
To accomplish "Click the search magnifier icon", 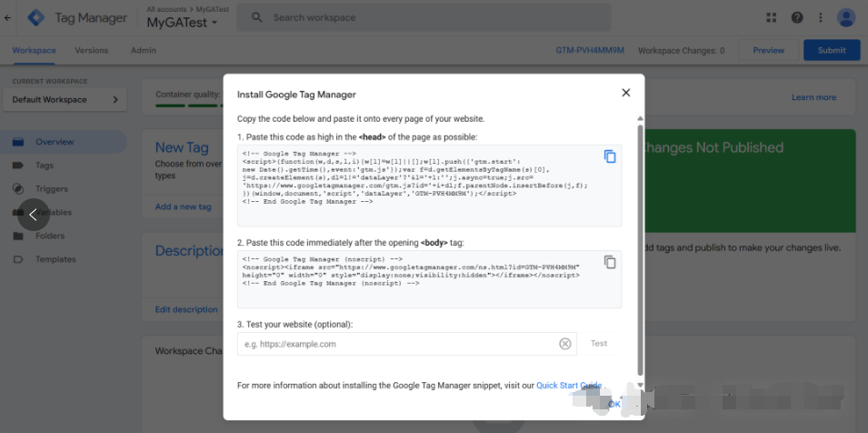I will click(256, 17).
